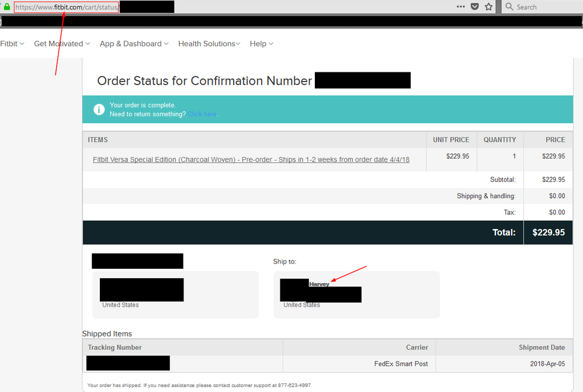
Task: Click the QUANTITY column header
Action: tap(499, 140)
